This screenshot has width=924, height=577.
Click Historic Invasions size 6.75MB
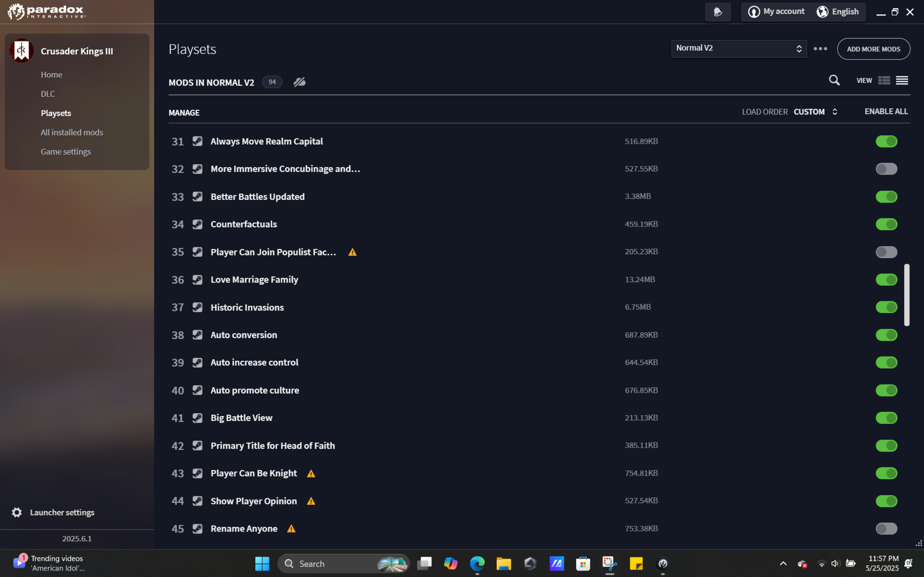point(638,307)
